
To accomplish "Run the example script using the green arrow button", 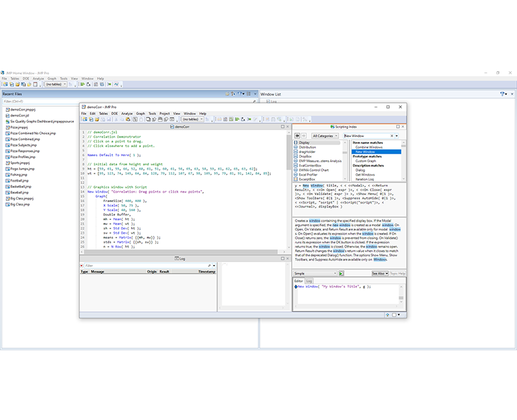I will tap(341, 273).
